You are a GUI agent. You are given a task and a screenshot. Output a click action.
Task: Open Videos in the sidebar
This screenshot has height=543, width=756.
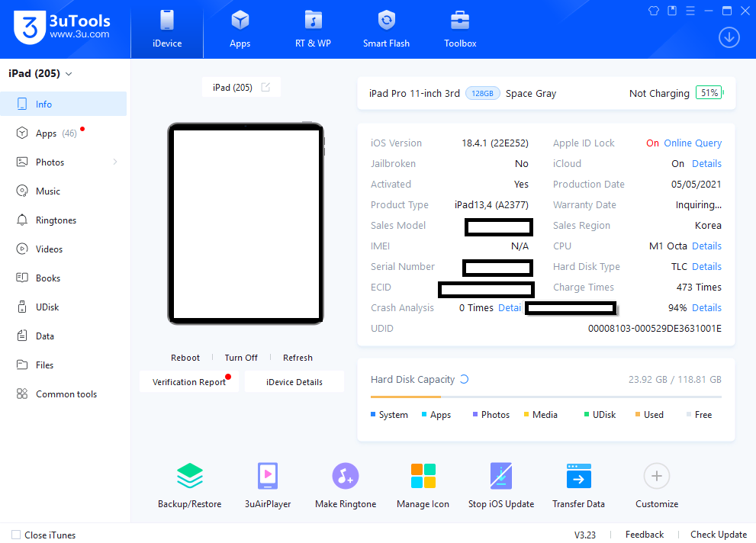point(63,249)
